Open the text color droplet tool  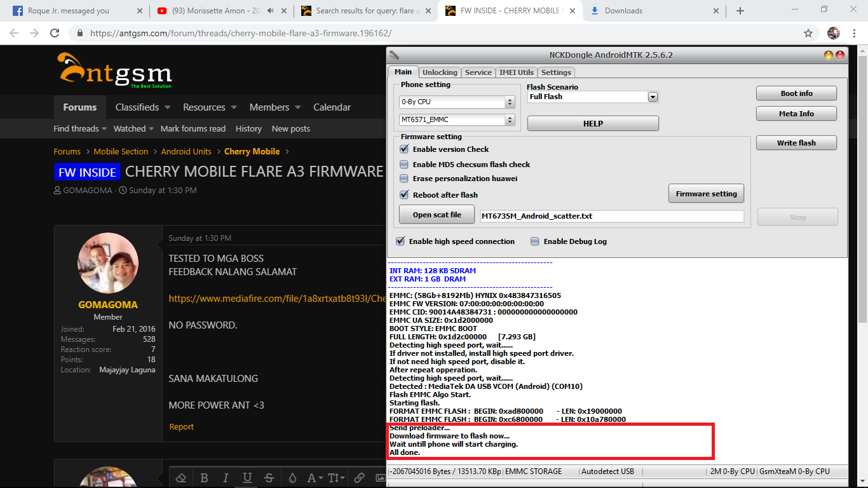tap(292, 478)
